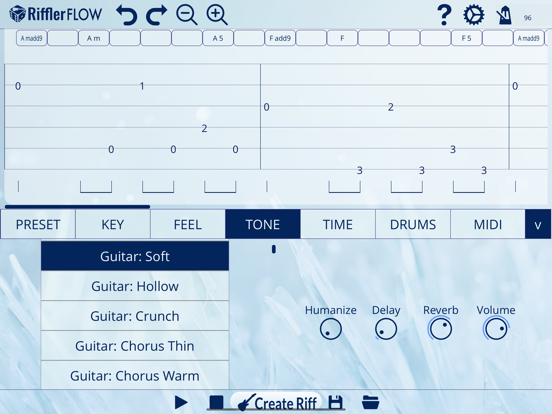The image size is (552, 414).
Task: Play the riff
Action: click(181, 402)
